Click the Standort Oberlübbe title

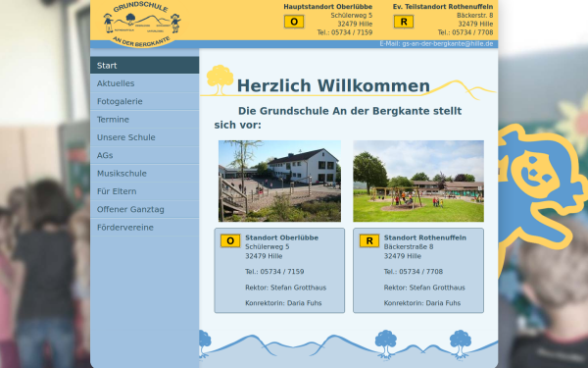[x=281, y=237]
